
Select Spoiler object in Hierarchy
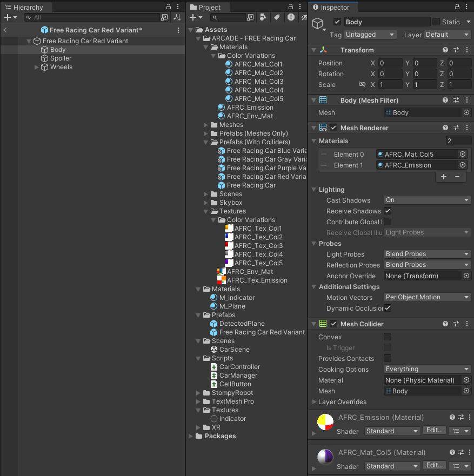(x=61, y=58)
